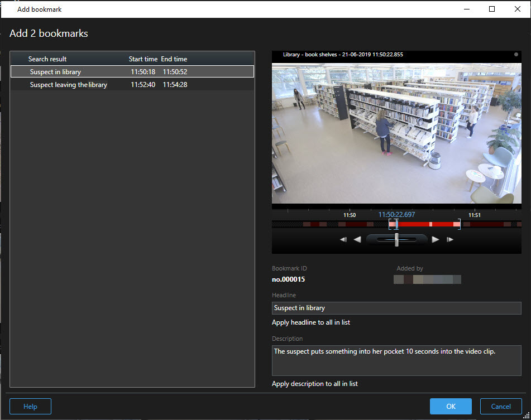Step to the next frame
The width and height of the screenshot is (531, 420).
(450, 240)
